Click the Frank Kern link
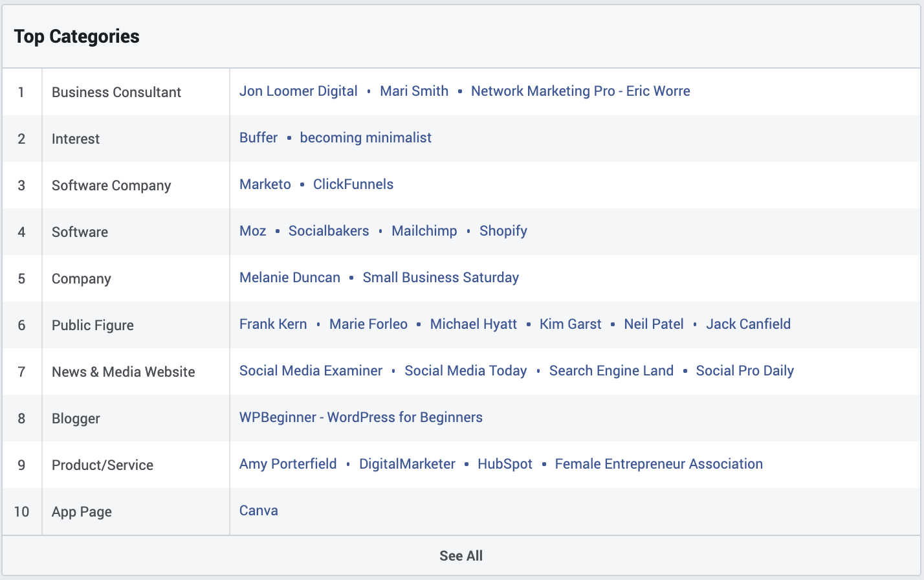Viewport: 924px width, 580px height. pyautogui.click(x=273, y=324)
